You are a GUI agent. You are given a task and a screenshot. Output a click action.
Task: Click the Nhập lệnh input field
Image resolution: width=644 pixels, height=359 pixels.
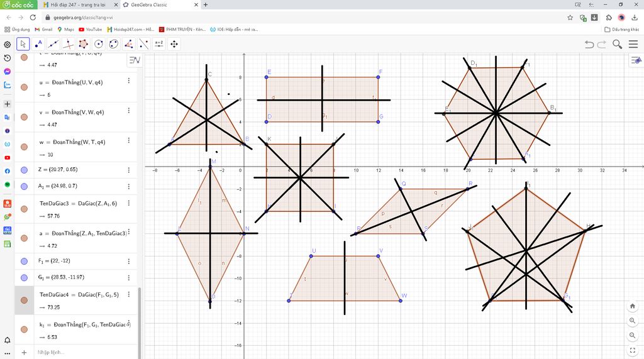pos(84,353)
